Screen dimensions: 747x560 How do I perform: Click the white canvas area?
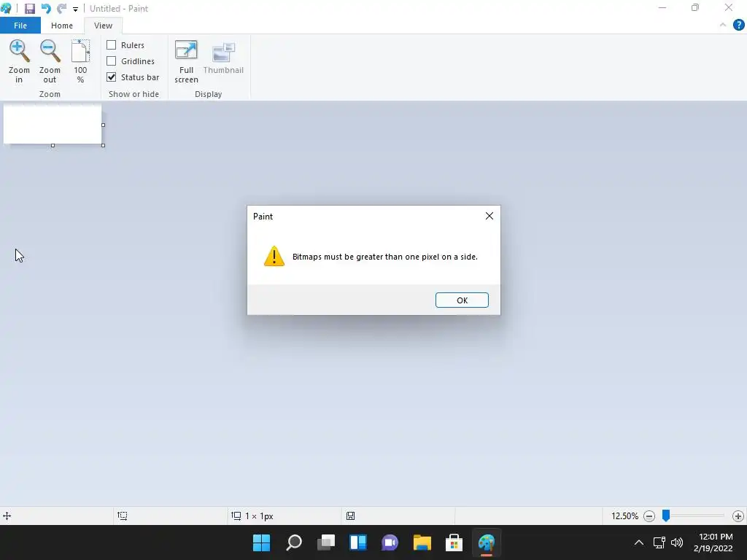(53, 124)
